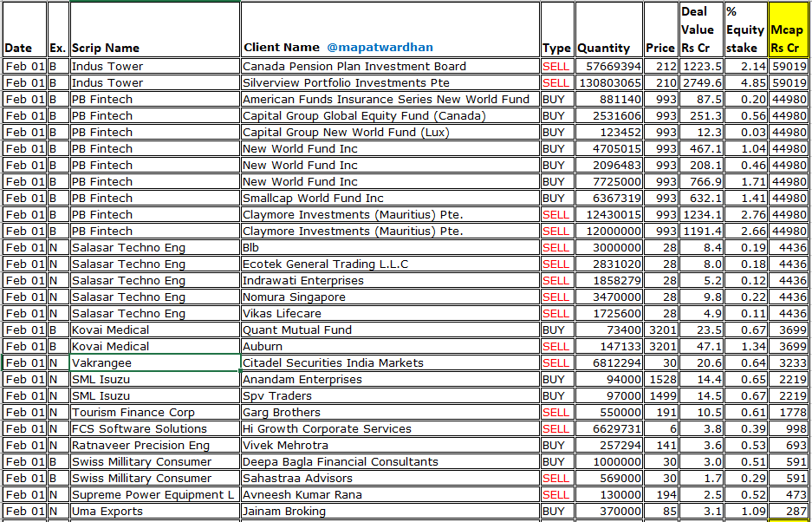812x522 pixels.
Task: Click the Garg Brothers cell
Action: click(x=391, y=413)
